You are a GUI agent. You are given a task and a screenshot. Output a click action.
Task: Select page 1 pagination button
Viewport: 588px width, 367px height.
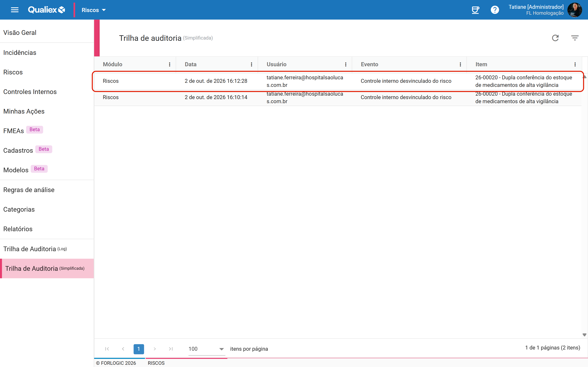[139, 349]
